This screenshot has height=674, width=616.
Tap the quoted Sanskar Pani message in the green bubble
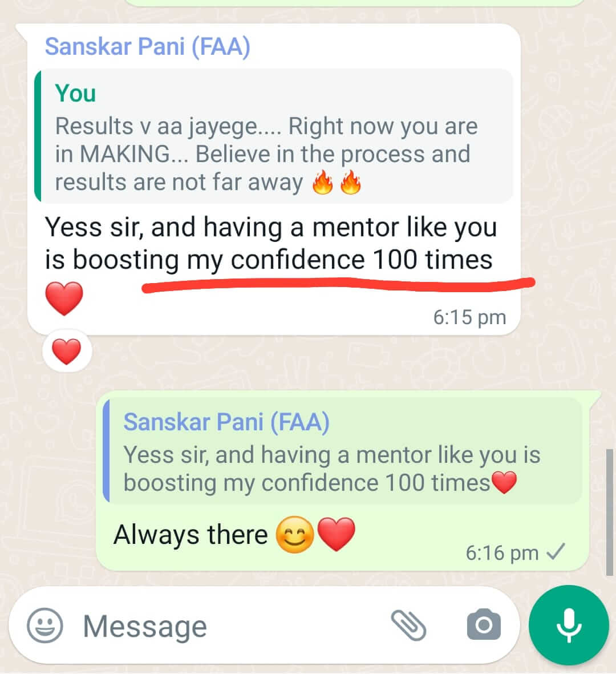coord(342,450)
